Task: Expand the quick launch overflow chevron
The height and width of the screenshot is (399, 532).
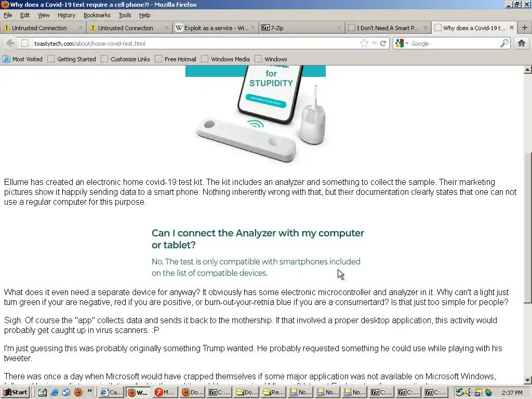Action: click(89, 391)
